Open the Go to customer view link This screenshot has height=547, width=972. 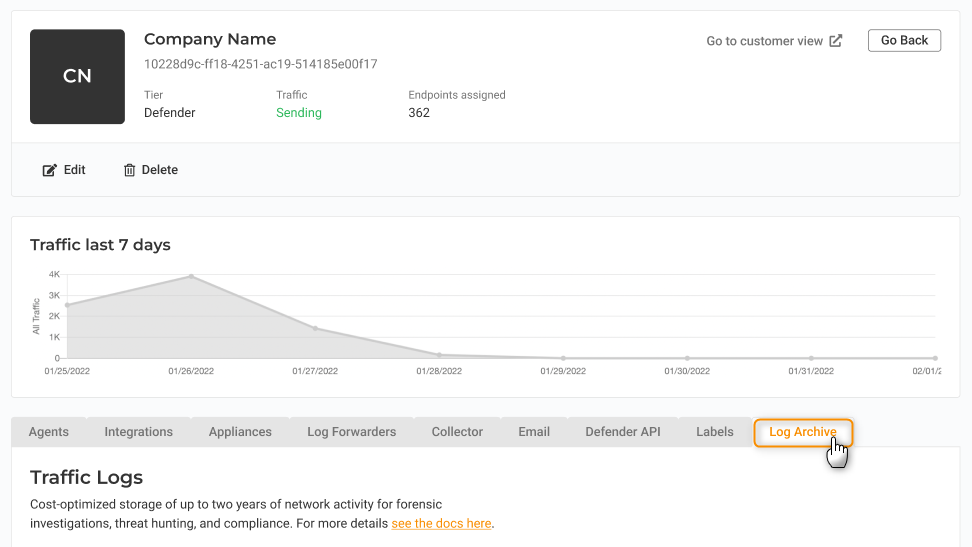[x=765, y=41]
